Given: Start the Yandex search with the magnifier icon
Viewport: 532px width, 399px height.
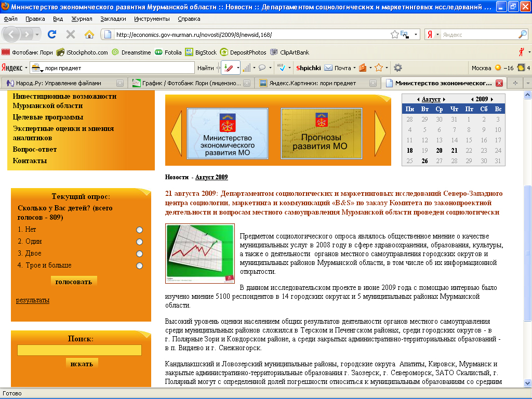Looking at the screenshot, I should point(523,34).
